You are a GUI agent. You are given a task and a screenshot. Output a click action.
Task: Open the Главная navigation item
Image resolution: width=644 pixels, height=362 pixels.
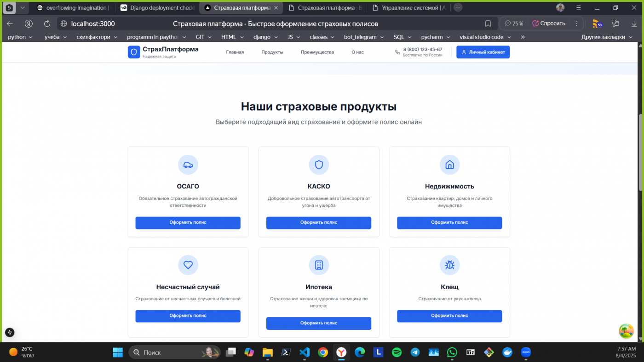(235, 52)
